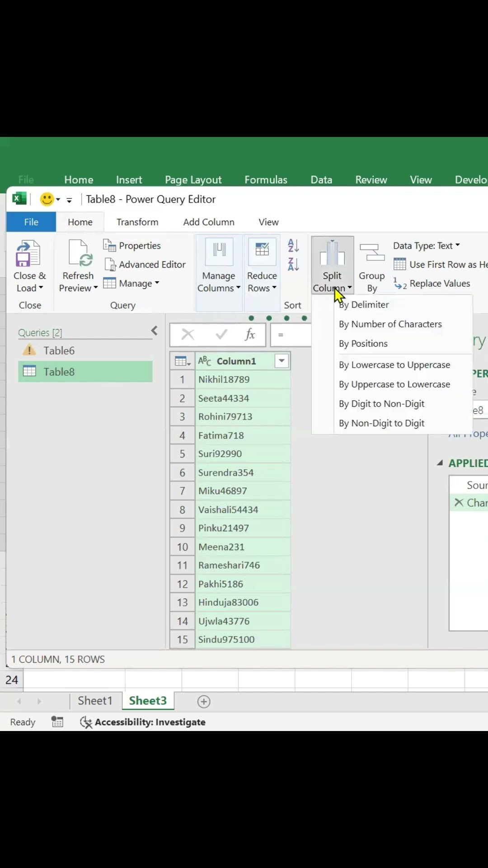Click the ABC data type icon of Column1

point(205,361)
